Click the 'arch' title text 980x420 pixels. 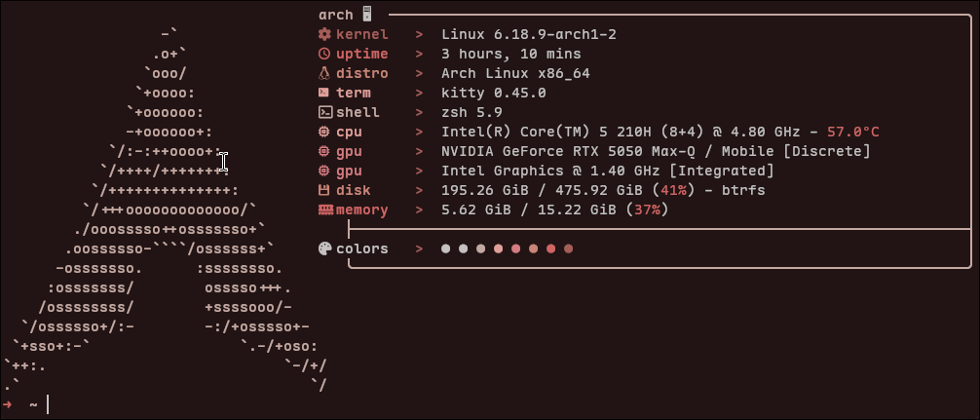coord(336,15)
